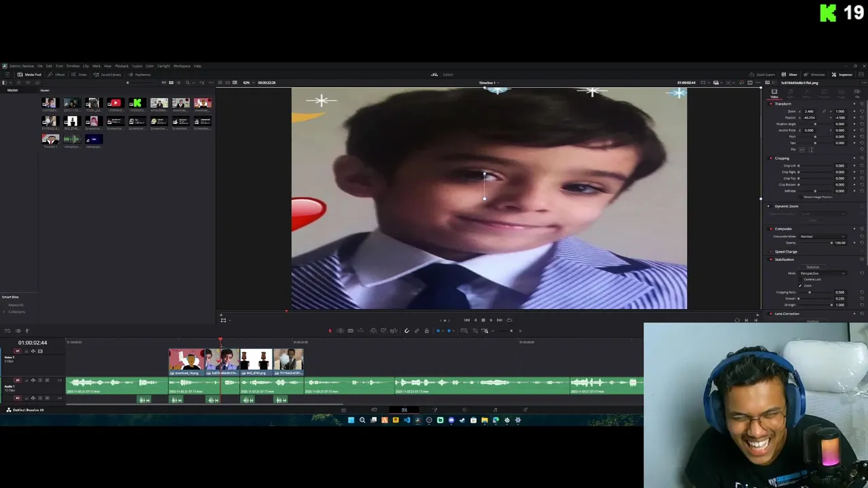868x488 pixels.
Task: Open the Media Pool panel
Action: click(x=28, y=75)
